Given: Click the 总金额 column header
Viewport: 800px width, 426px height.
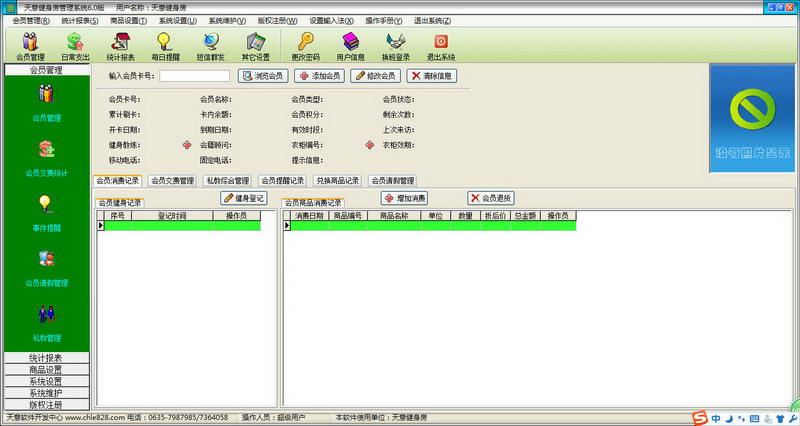Looking at the screenshot, I should (525, 216).
